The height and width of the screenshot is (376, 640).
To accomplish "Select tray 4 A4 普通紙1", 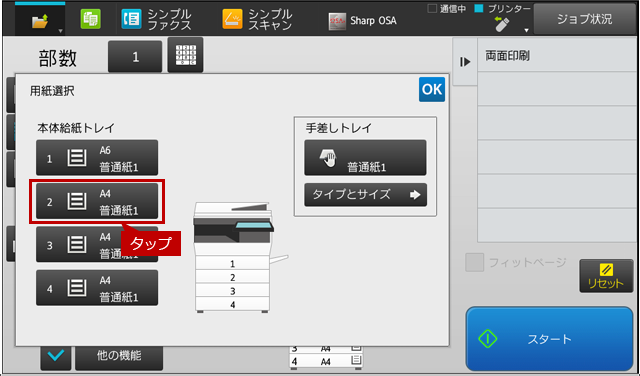I will coord(97,287).
